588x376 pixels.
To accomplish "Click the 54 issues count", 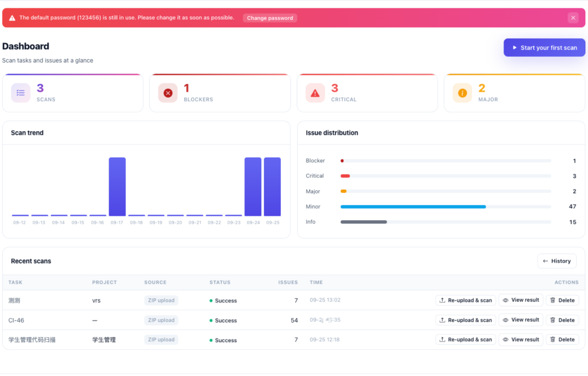I will [x=294, y=320].
